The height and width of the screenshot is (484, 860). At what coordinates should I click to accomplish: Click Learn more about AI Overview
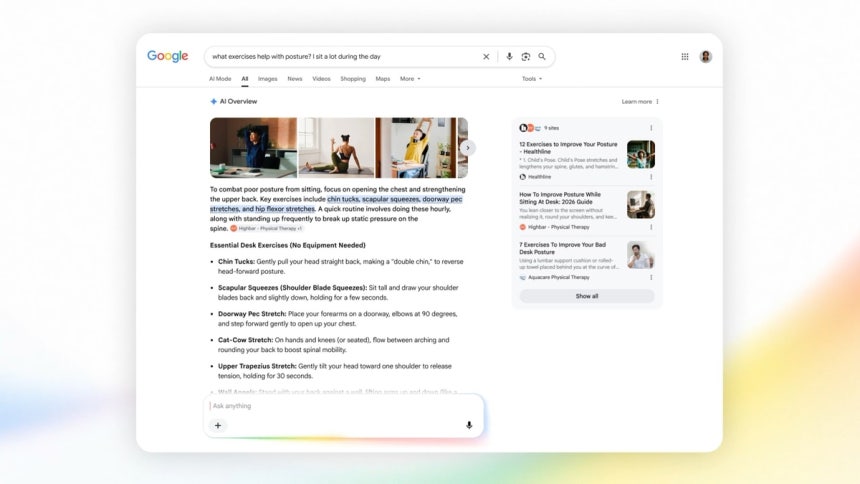click(x=636, y=102)
